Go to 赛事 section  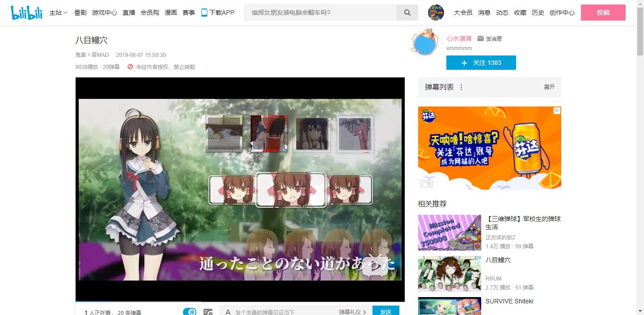(189, 13)
